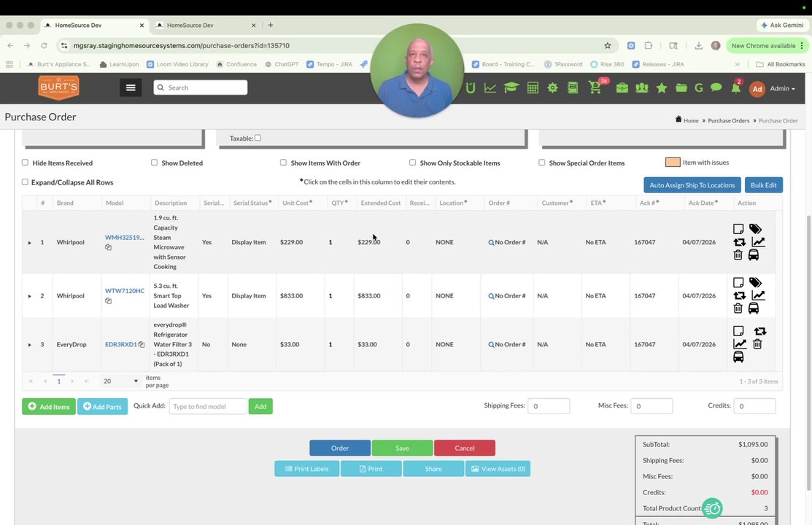Enable Show Deleted checkbox
The height and width of the screenshot is (525, 812).
click(155, 163)
